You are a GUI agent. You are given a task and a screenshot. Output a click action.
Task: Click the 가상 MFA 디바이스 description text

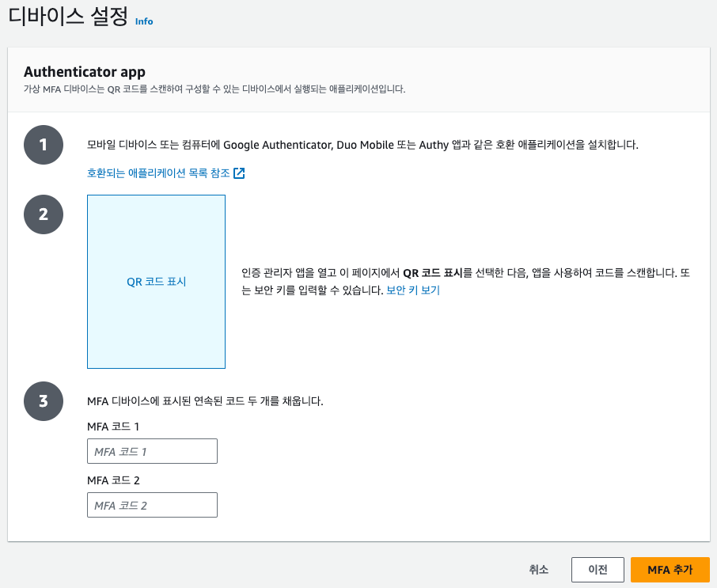point(214,89)
